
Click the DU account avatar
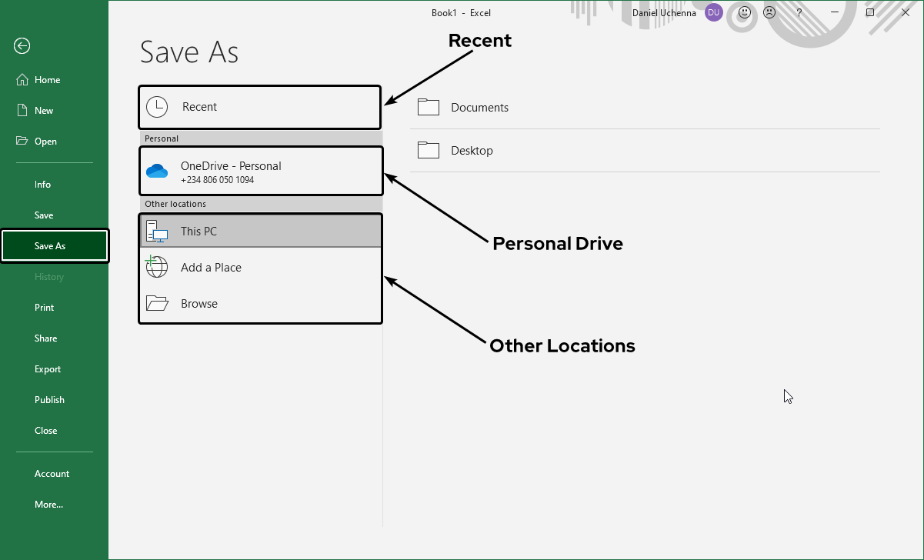coord(713,13)
